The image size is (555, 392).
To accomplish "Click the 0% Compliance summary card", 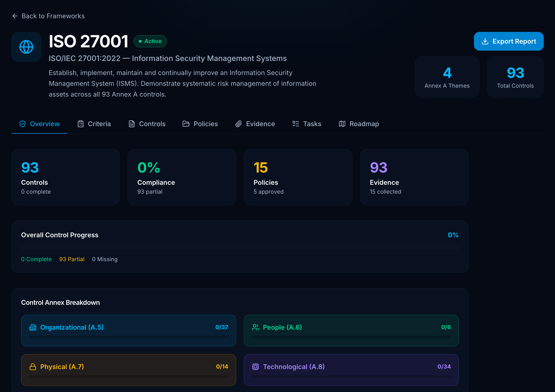I will click(182, 177).
